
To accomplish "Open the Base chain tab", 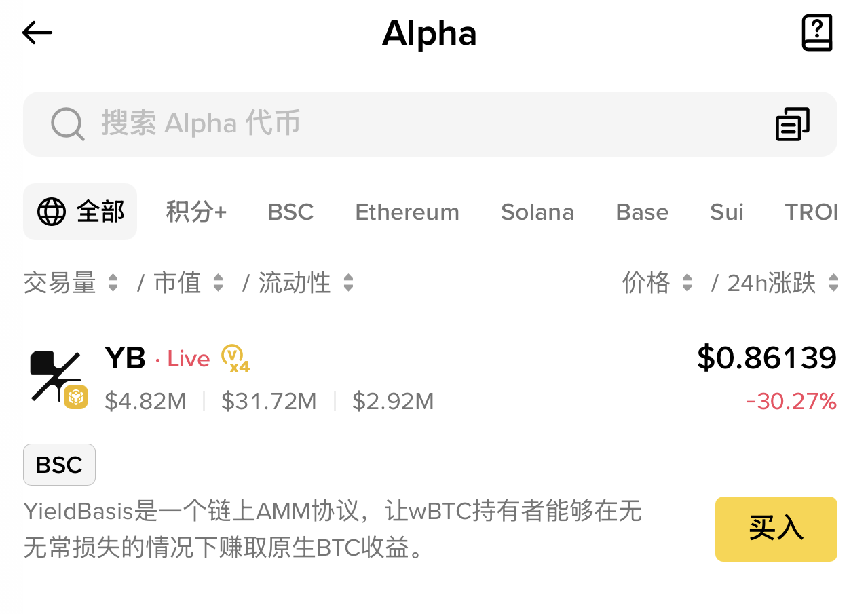I will pos(642,212).
